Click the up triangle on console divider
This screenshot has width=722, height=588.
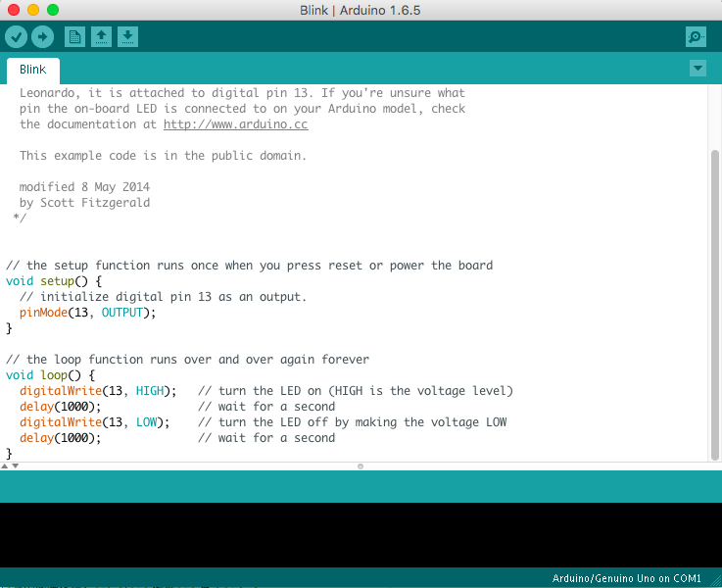(x=5, y=465)
